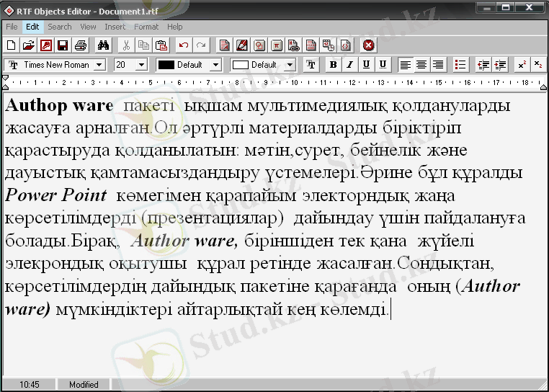Click the New document icon
Image resolution: width=549 pixels, height=392 pixels.
(x=11, y=45)
